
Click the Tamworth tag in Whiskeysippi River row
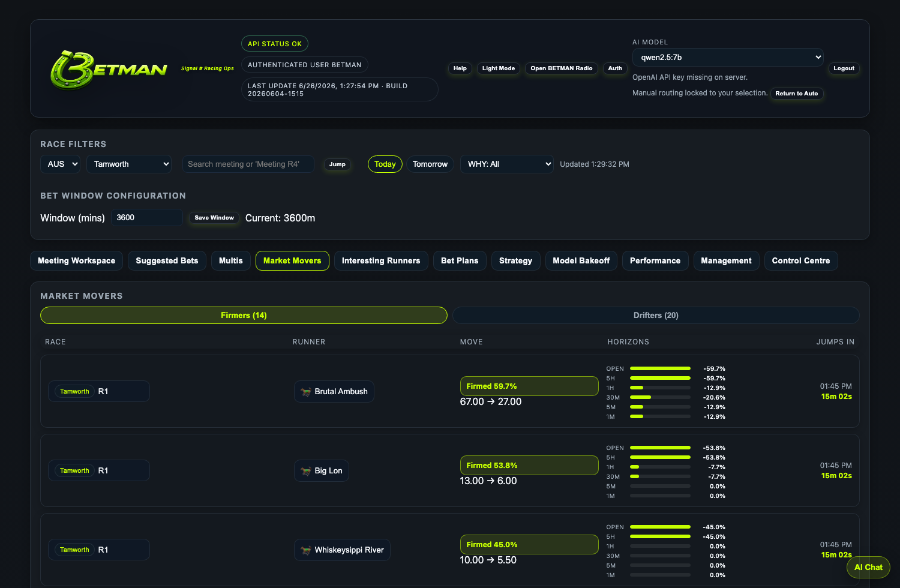74,550
